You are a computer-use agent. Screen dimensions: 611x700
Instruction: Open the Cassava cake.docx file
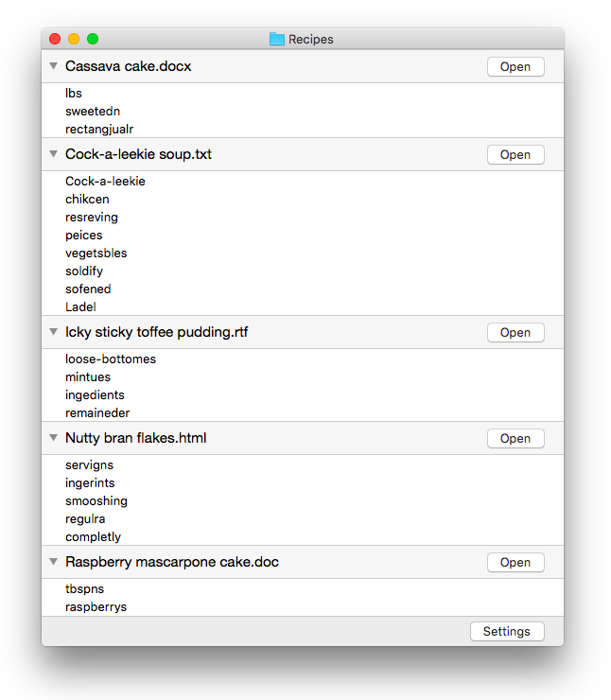(x=515, y=66)
